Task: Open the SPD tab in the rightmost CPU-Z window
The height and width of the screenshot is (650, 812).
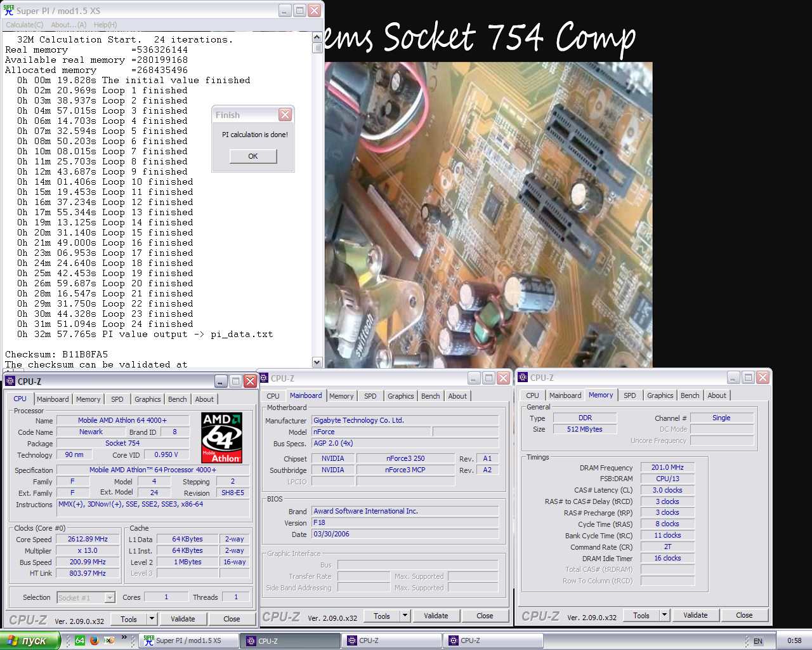Action: [x=630, y=395]
